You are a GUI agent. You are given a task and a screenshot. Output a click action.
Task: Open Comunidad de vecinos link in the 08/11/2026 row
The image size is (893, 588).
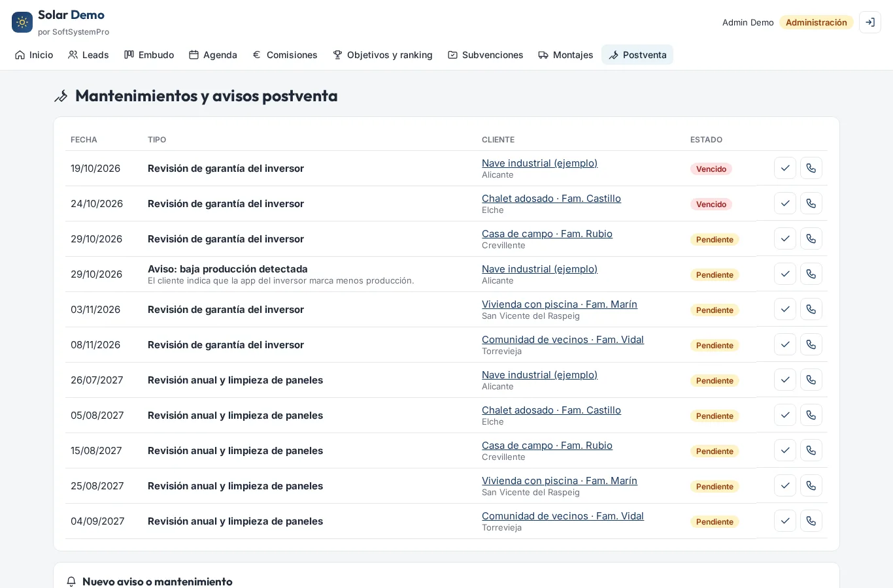563,340
